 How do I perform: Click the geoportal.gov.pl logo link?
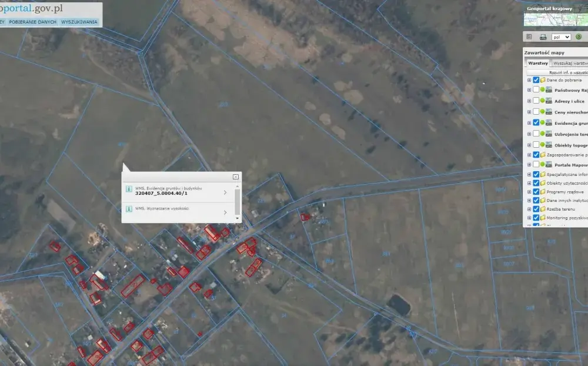(32, 8)
